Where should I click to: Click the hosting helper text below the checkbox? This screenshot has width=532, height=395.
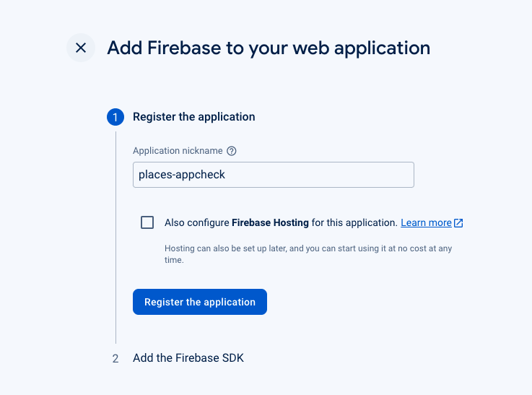coord(308,254)
